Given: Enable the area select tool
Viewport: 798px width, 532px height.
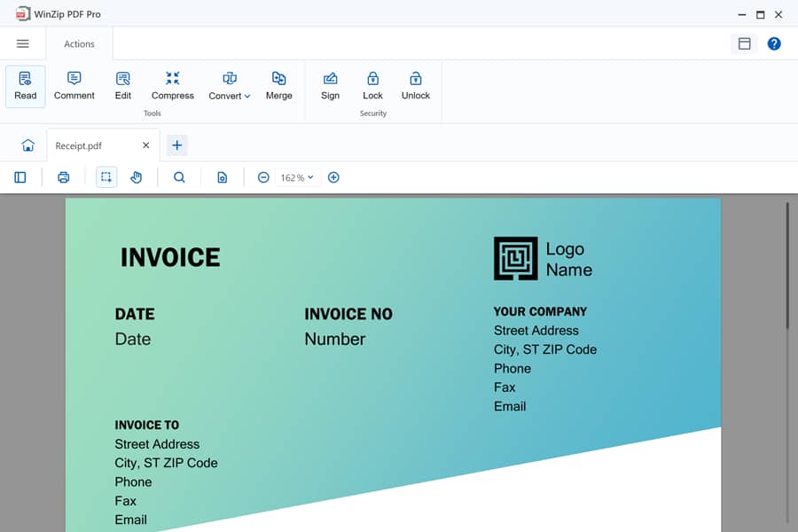Looking at the screenshot, I should [106, 177].
